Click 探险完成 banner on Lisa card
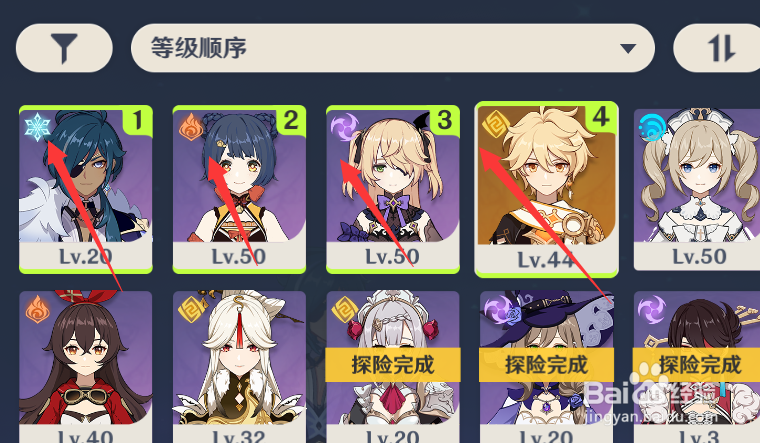Screen dimensions: 760x443 coord(546,365)
